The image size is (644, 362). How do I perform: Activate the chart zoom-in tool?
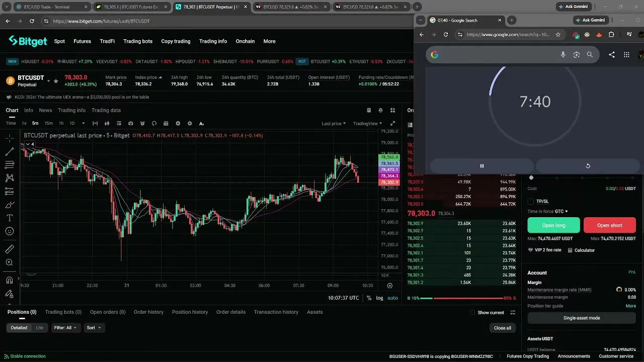[9, 262]
